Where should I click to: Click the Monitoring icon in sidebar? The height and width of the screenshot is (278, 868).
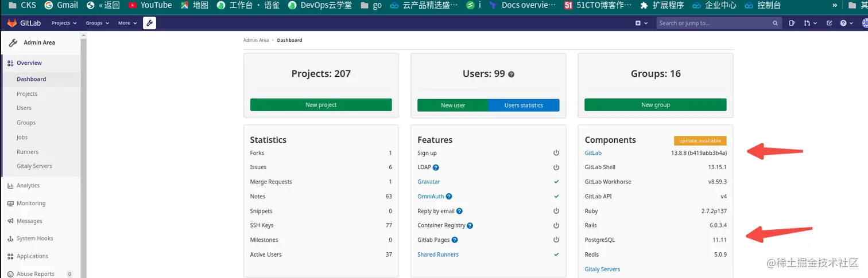click(x=11, y=203)
